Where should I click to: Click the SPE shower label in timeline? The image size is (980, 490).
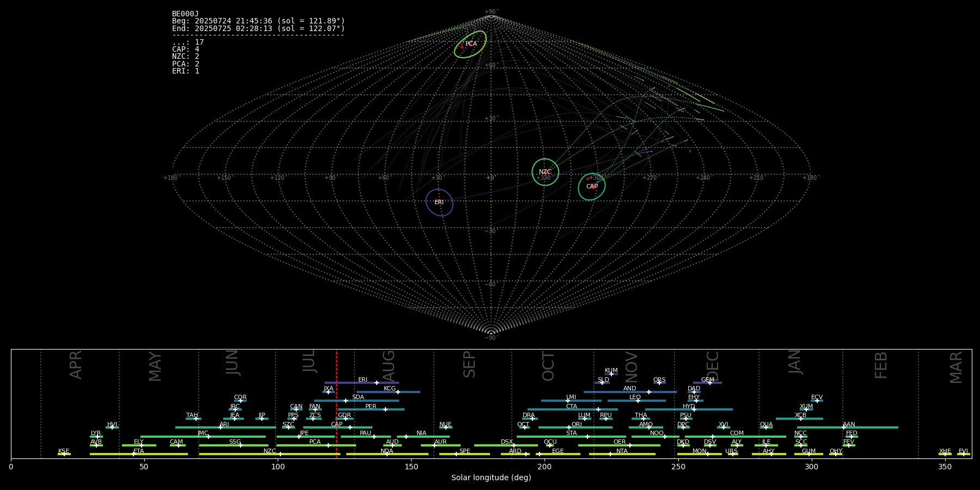click(x=465, y=451)
